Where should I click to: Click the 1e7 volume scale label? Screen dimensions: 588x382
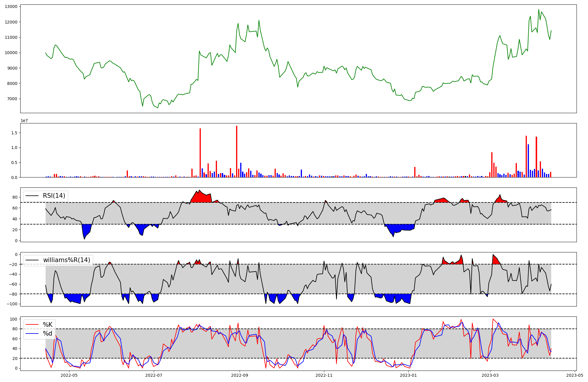click(x=24, y=120)
